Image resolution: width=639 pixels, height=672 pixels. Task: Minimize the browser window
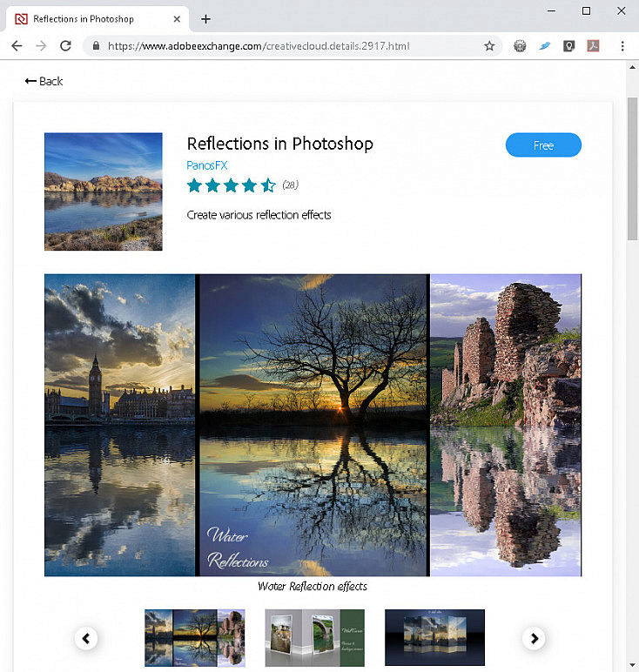[x=552, y=11]
